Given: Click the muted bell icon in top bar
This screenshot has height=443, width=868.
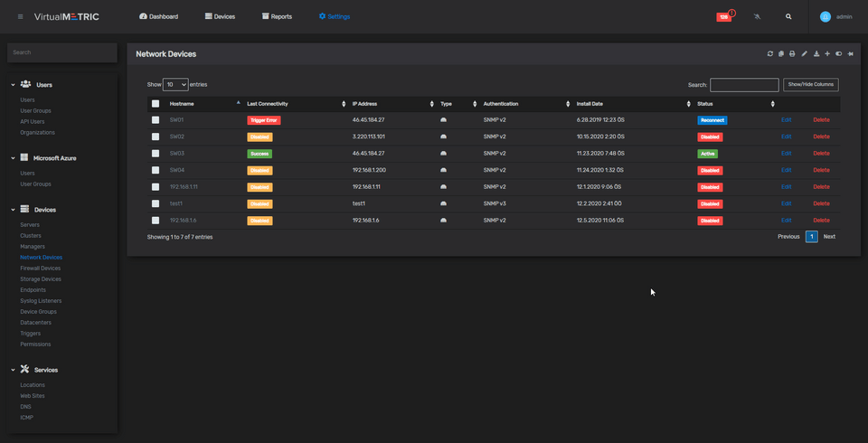Looking at the screenshot, I should point(758,16).
